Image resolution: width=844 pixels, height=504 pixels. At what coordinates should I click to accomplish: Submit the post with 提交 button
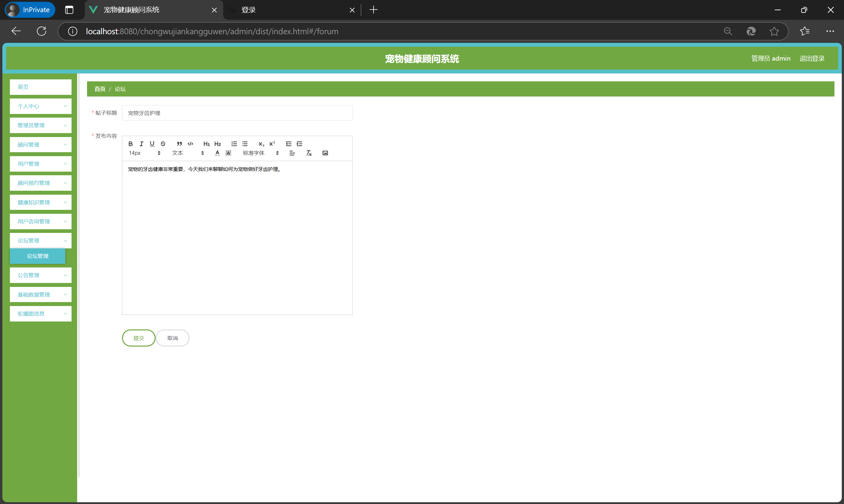pyautogui.click(x=138, y=338)
